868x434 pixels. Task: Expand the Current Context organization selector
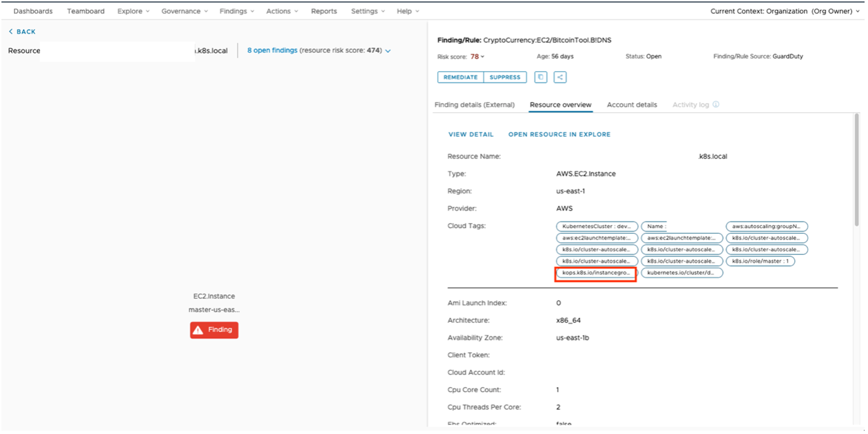(x=785, y=11)
